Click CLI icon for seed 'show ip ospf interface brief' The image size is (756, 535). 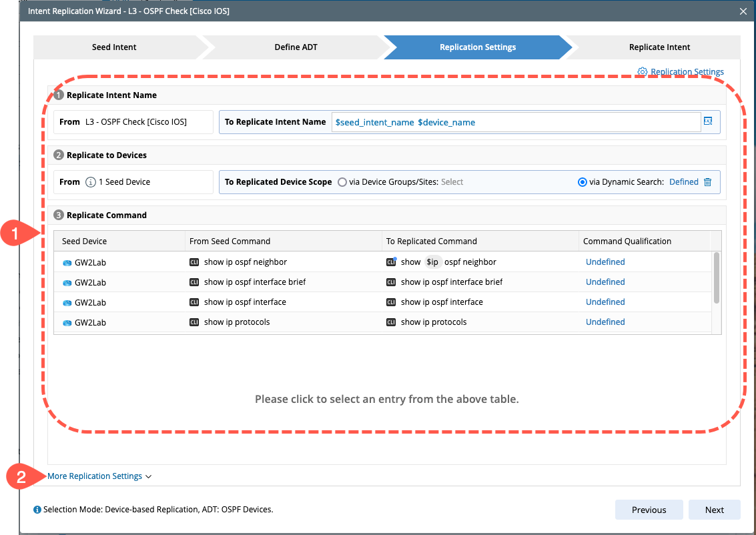point(194,282)
